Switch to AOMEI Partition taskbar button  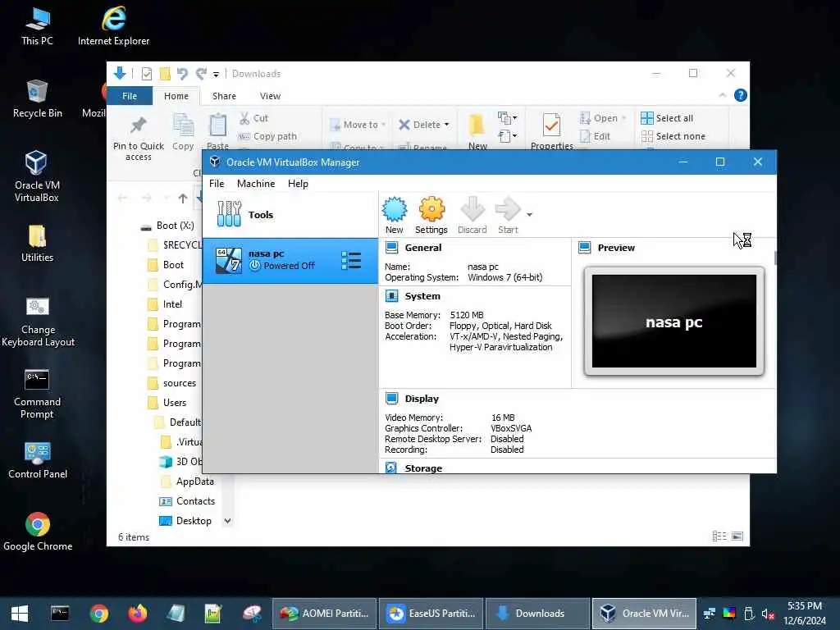pyautogui.click(x=325, y=614)
